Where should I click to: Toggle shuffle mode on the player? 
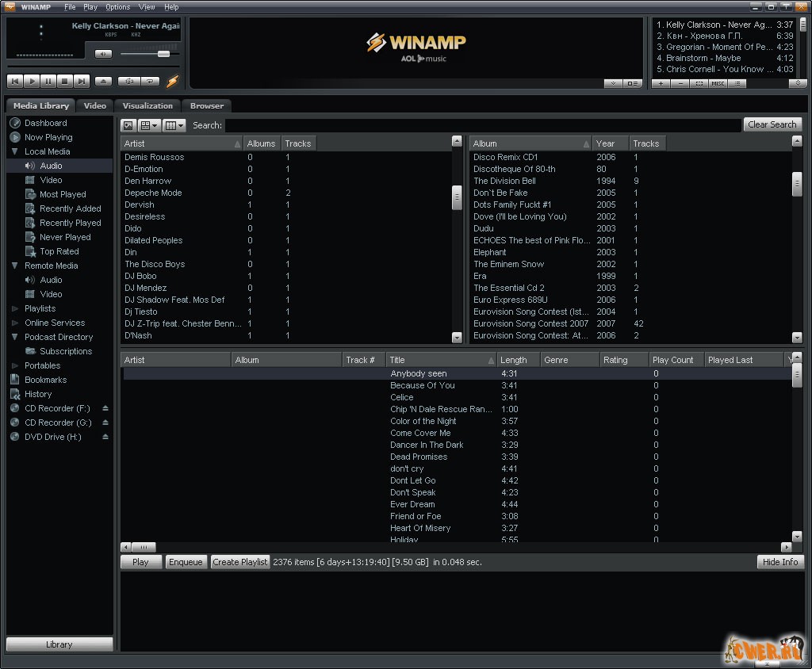pyautogui.click(x=128, y=81)
